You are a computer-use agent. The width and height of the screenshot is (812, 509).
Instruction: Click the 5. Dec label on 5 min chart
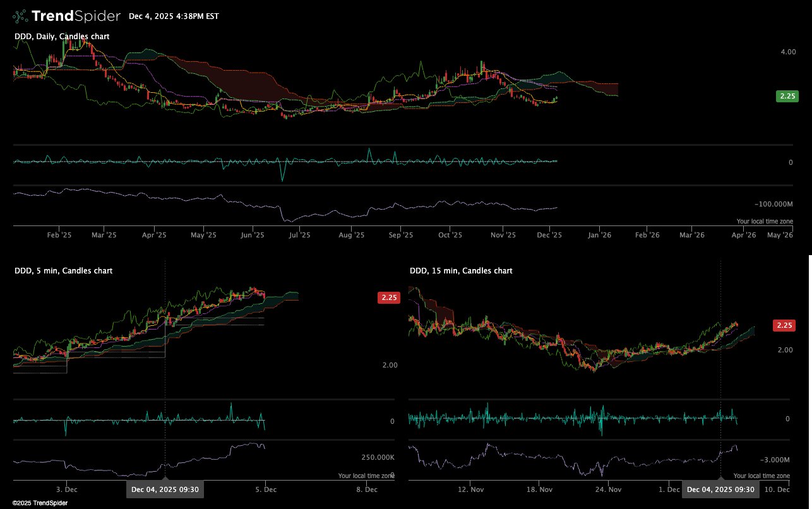[x=266, y=489]
